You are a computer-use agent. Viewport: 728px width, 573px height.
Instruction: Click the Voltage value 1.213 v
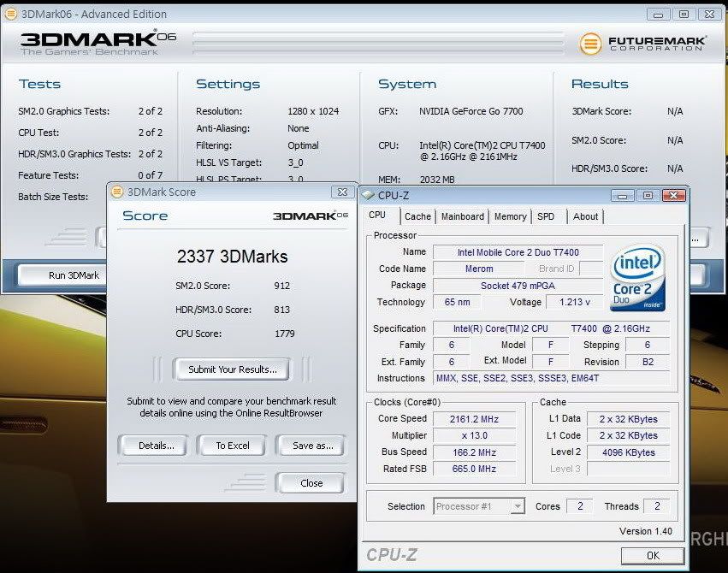[x=575, y=302]
